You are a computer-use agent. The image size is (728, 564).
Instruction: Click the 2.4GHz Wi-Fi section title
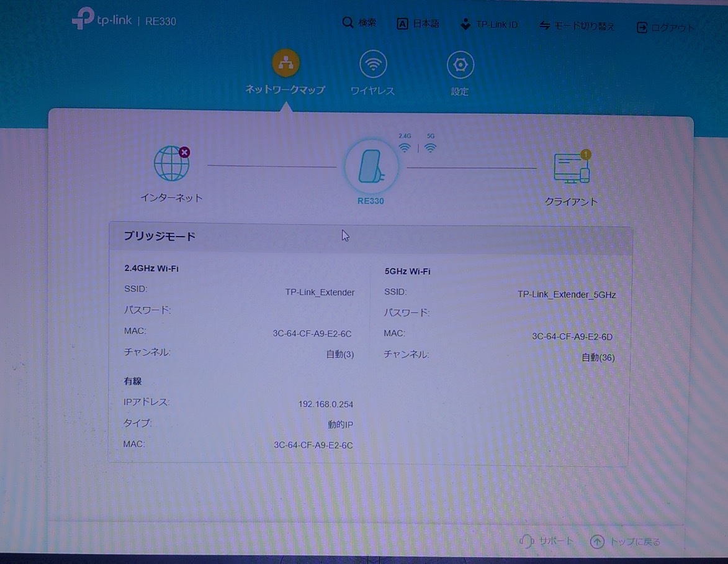[151, 268]
